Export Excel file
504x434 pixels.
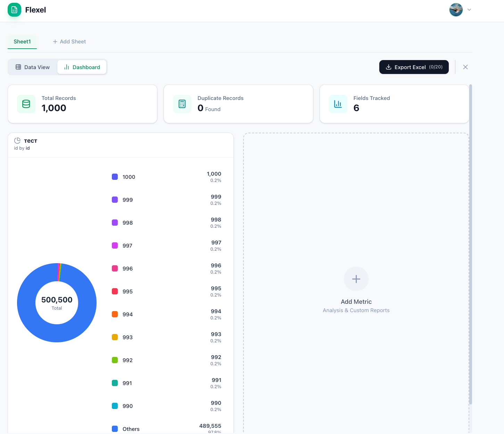[x=414, y=67]
